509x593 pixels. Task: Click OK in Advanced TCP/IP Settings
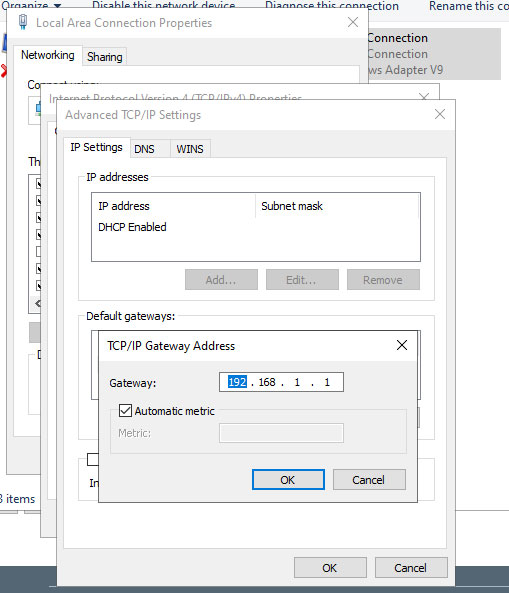[x=330, y=568]
